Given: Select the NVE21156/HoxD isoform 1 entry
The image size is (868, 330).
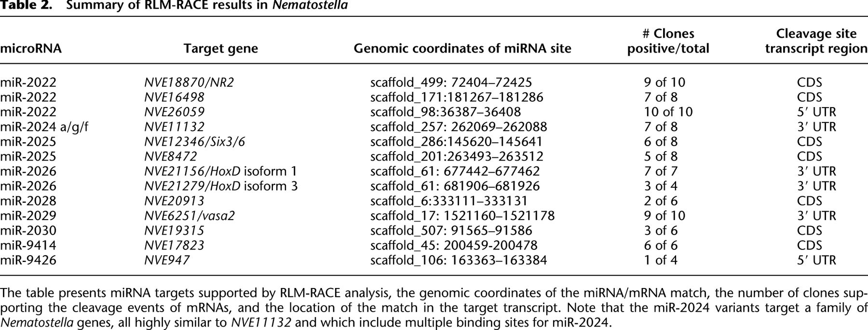Looking at the screenshot, I should 220,171.
